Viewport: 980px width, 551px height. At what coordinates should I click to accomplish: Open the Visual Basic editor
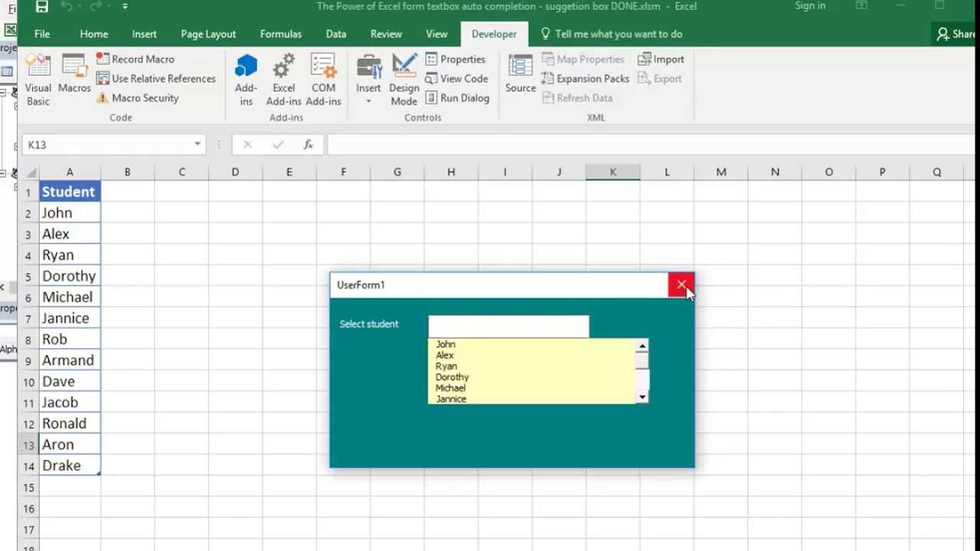(x=38, y=81)
